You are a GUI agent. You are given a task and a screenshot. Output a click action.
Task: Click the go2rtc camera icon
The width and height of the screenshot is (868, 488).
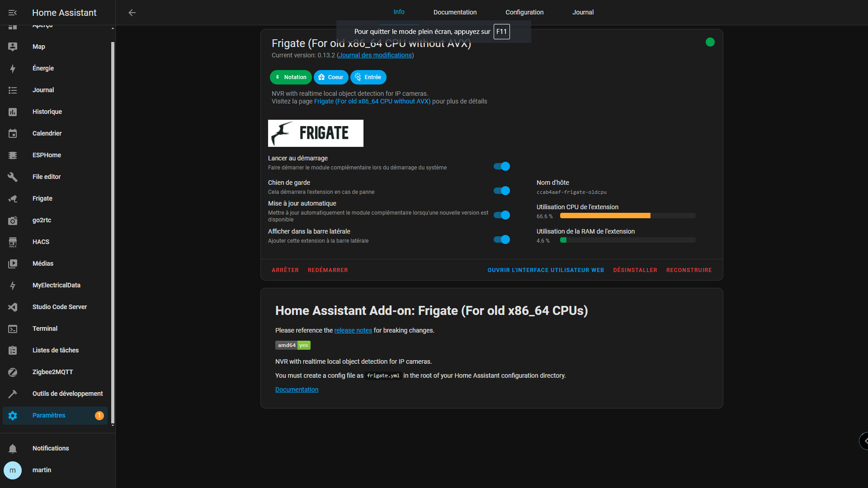point(13,220)
